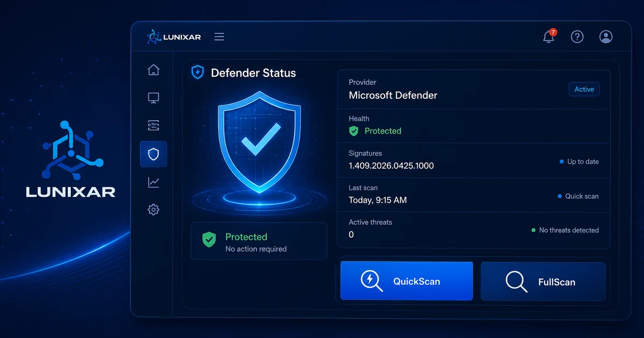Click green shield icon beside Protected status

point(209,240)
